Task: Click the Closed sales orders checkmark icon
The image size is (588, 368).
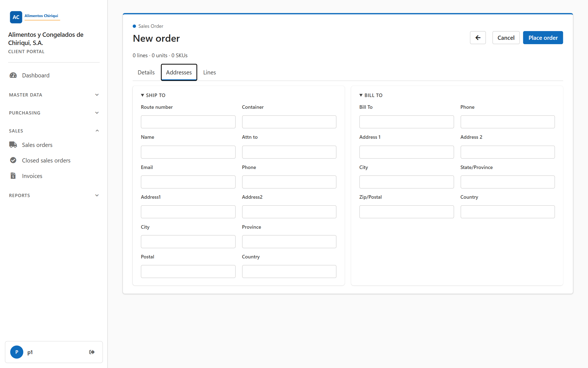Action: (x=13, y=160)
